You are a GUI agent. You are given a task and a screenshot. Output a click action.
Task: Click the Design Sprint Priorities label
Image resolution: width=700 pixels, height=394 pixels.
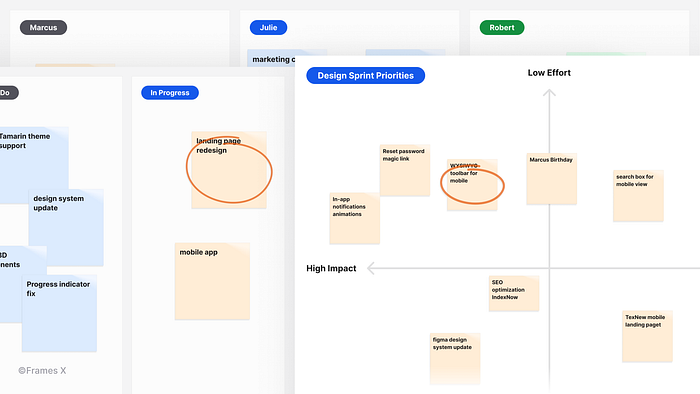point(366,75)
